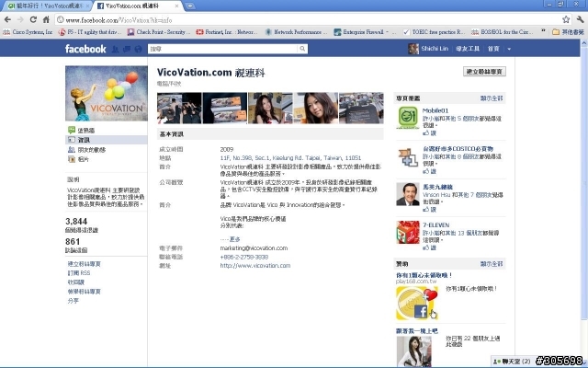Select friend activity item in sidebar
The height and width of the screenshot is (368, 588).
tap(87, 149)
